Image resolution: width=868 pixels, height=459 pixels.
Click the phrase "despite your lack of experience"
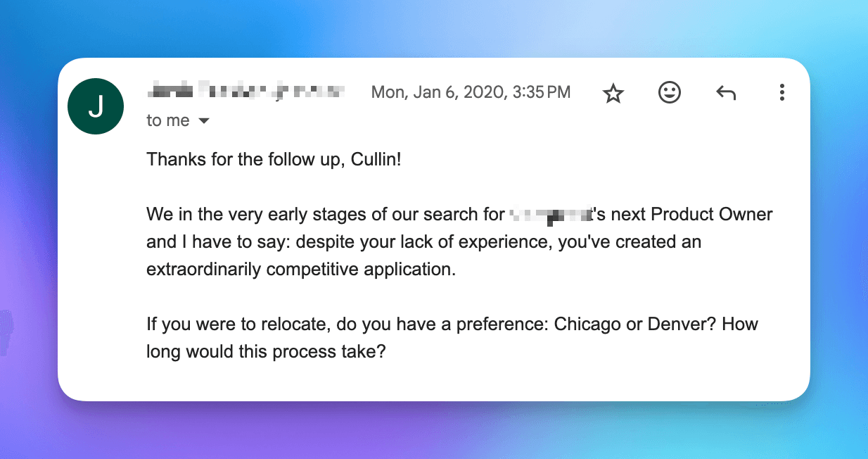coord(421,242)
